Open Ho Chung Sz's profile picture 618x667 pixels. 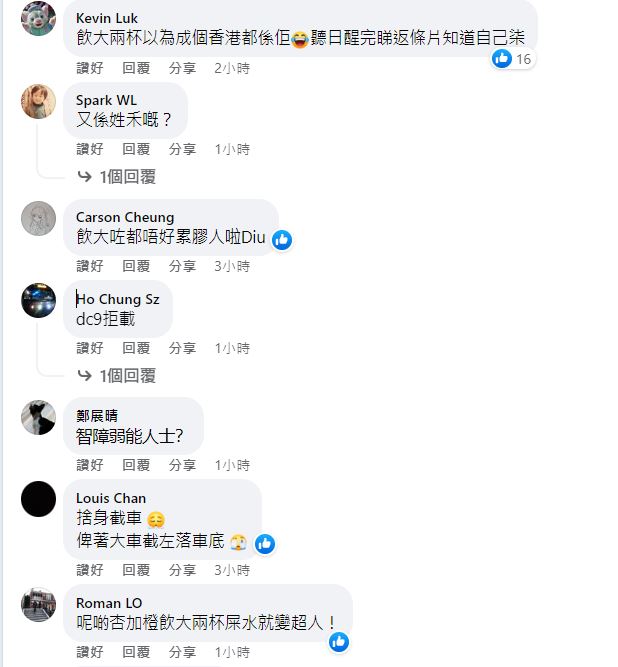tap(38, 300)
